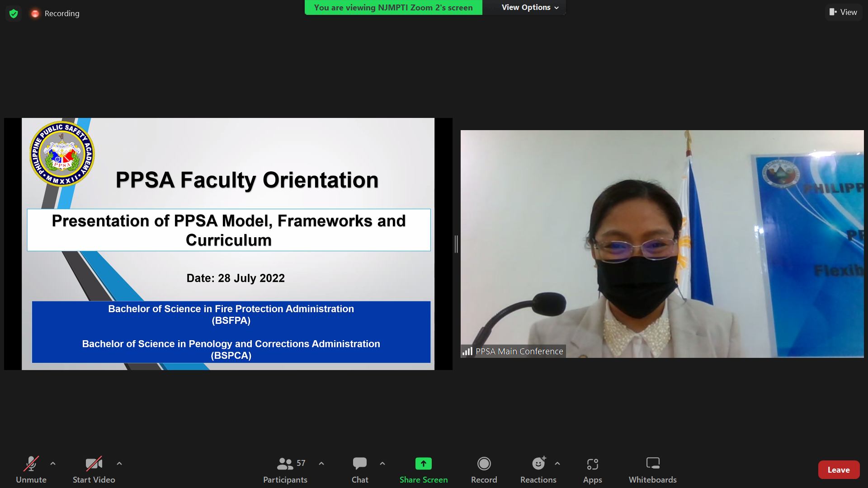Select the PPSA Main Conference video tile

662,244
